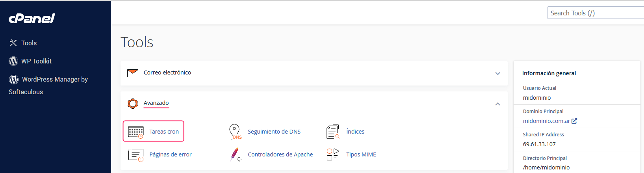Image resolution: width=644 pixels, height=173 pixels.
Task: Click the Avanzado section title
Action: (x=156, y=103)
